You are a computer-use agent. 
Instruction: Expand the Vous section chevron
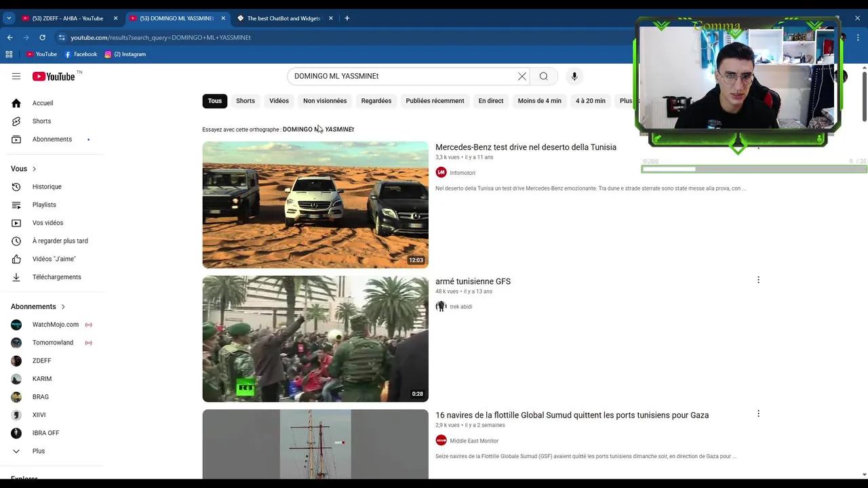34,169
